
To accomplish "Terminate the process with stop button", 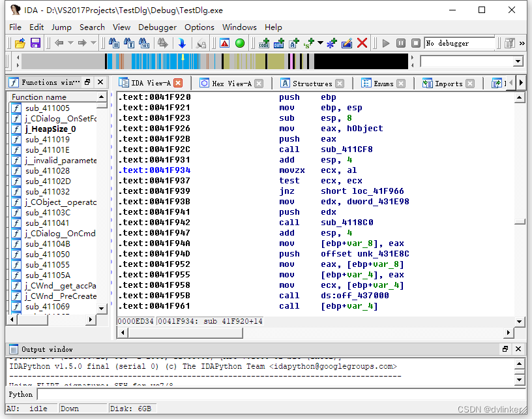I will coord(416,43).
